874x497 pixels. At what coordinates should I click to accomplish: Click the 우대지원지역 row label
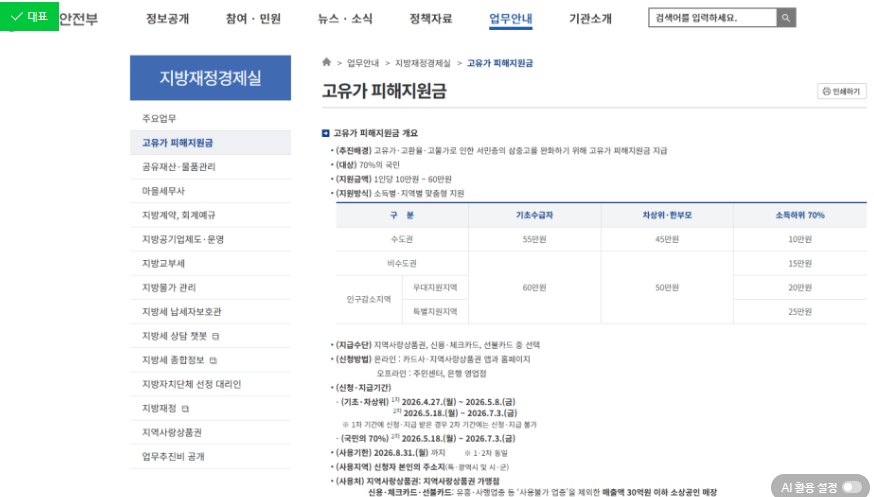point(435,288)
